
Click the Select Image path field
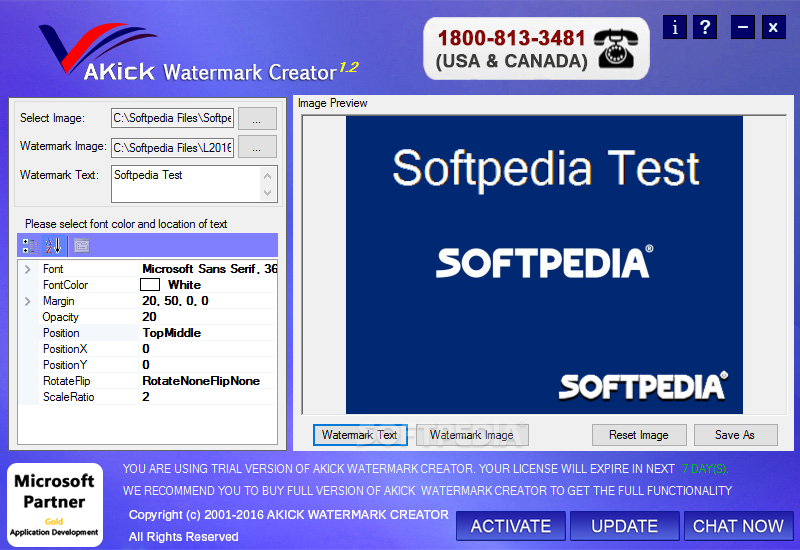(x=172, y=118)
